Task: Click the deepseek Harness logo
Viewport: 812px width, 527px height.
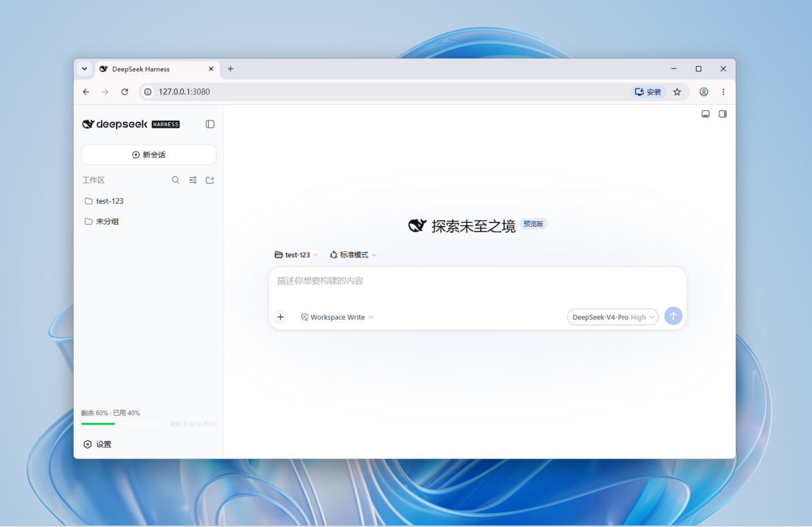Action: click(131, 124)
